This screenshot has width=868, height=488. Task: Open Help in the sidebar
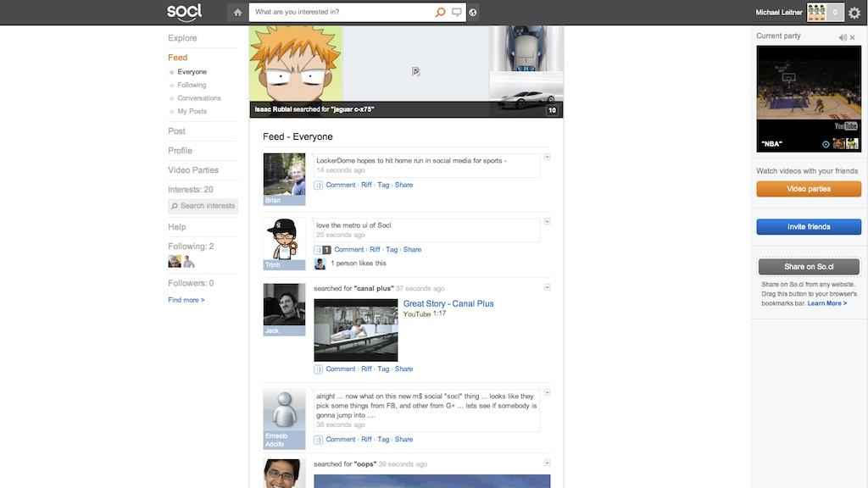(x=176, y=227)
